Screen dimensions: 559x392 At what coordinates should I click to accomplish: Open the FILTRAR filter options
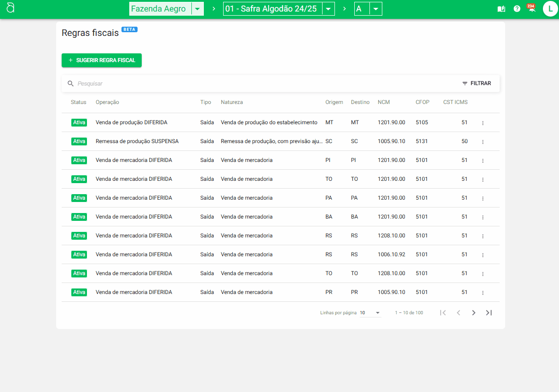coord(477,83)
